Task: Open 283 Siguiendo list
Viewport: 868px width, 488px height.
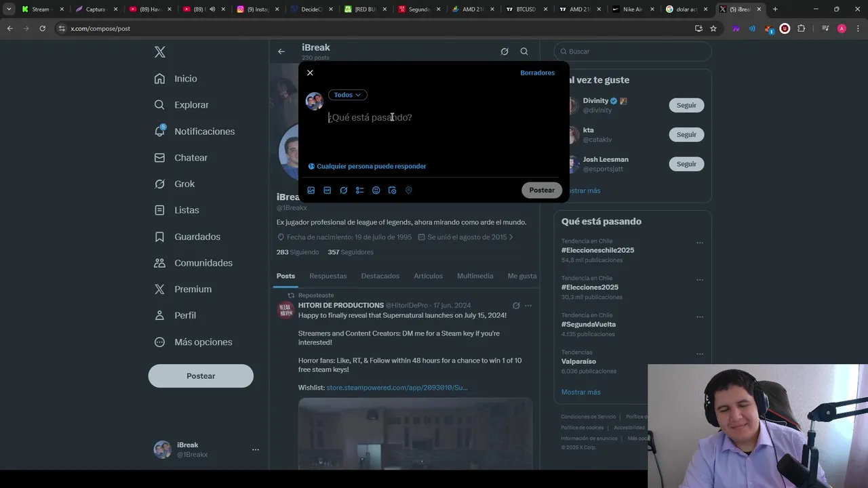Action: point(297,252)
